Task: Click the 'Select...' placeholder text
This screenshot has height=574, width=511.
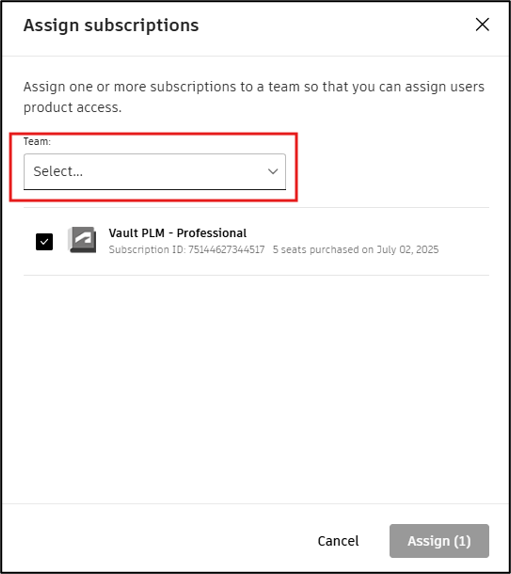Action: (58, 171)
